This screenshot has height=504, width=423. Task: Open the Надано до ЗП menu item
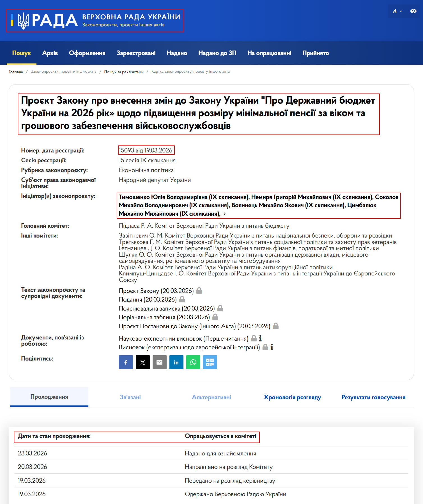pyautogui.click(x=217, y=53)
